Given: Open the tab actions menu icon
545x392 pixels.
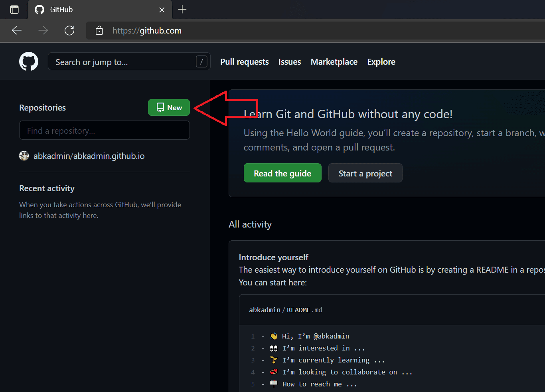Looking at the screenshot, I should coord(14,10).
